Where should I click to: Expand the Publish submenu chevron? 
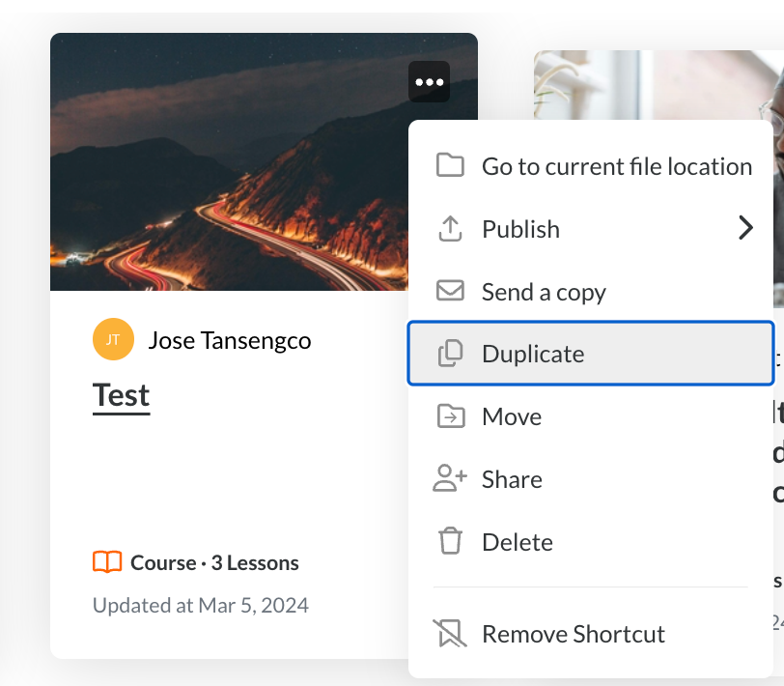(744, 228)
